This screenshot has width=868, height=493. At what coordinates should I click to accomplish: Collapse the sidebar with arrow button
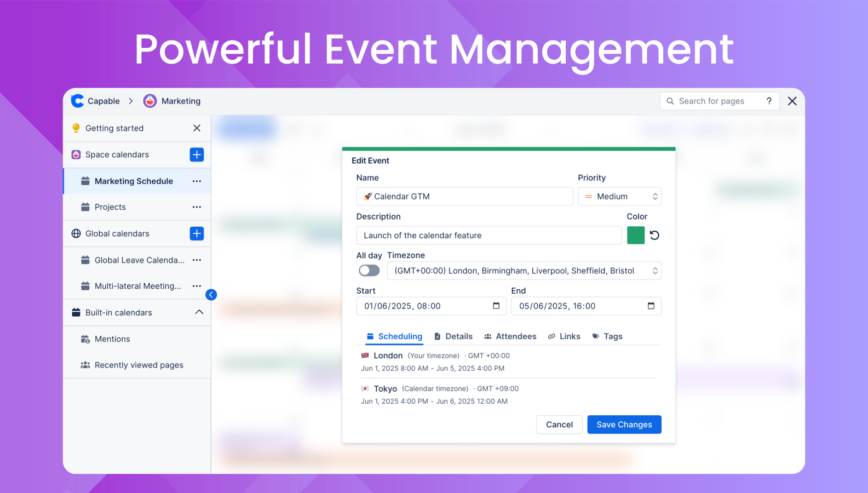pos(211,295)
